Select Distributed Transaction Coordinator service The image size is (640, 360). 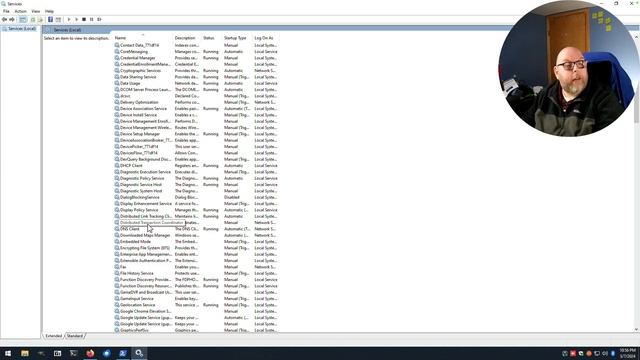[196, 222]
